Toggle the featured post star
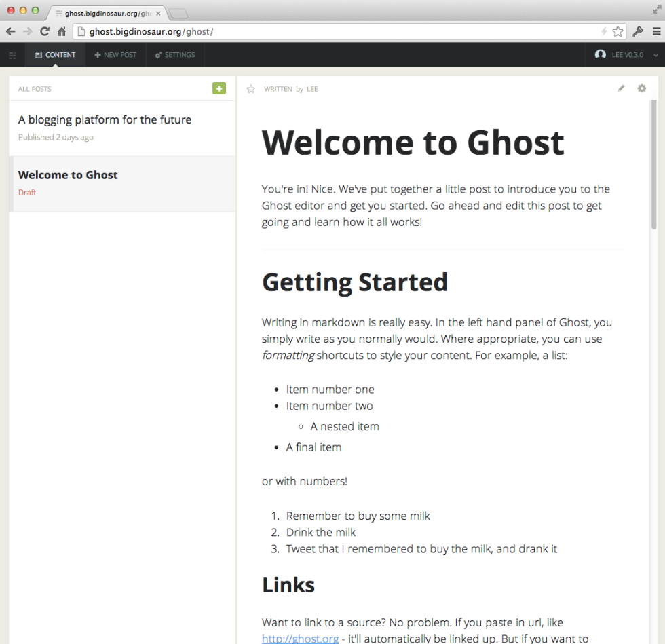 click(x=250, y=88)
